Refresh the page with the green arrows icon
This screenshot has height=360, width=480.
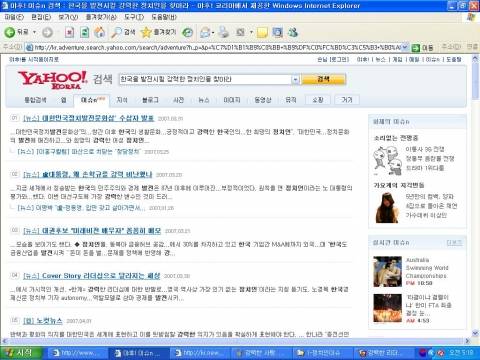point(85,32)
